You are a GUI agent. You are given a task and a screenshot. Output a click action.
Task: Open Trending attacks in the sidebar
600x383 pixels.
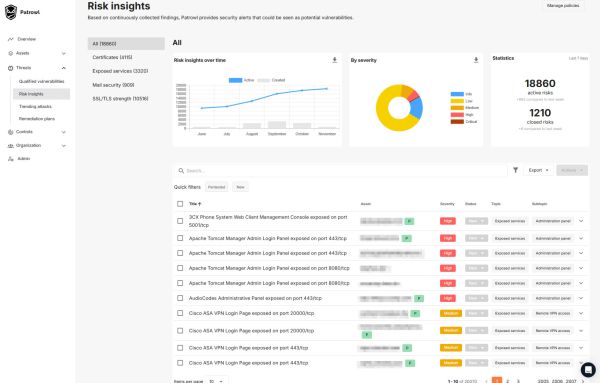coord(35,106)
